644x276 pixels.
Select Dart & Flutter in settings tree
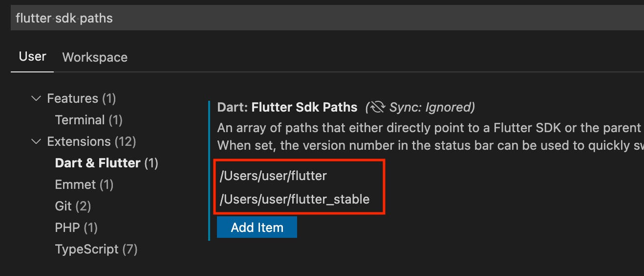(x=107, y=163)
